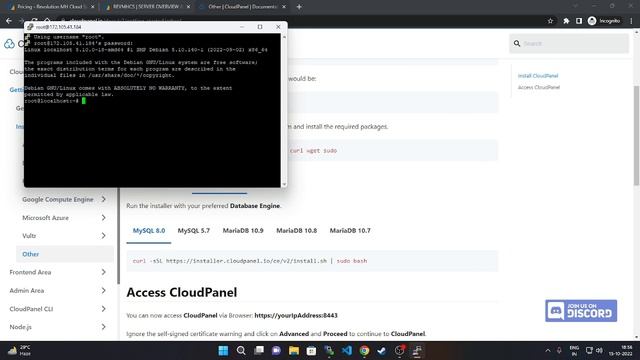Expand the Vultr sidebar item
640x360 pixels.
[104, 236]
